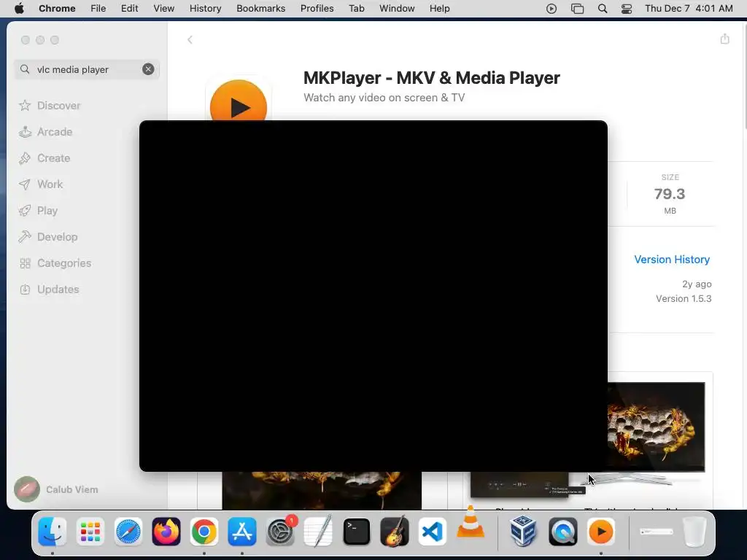
Task: Open Finder from the dock
Action: tap(52, 532)
